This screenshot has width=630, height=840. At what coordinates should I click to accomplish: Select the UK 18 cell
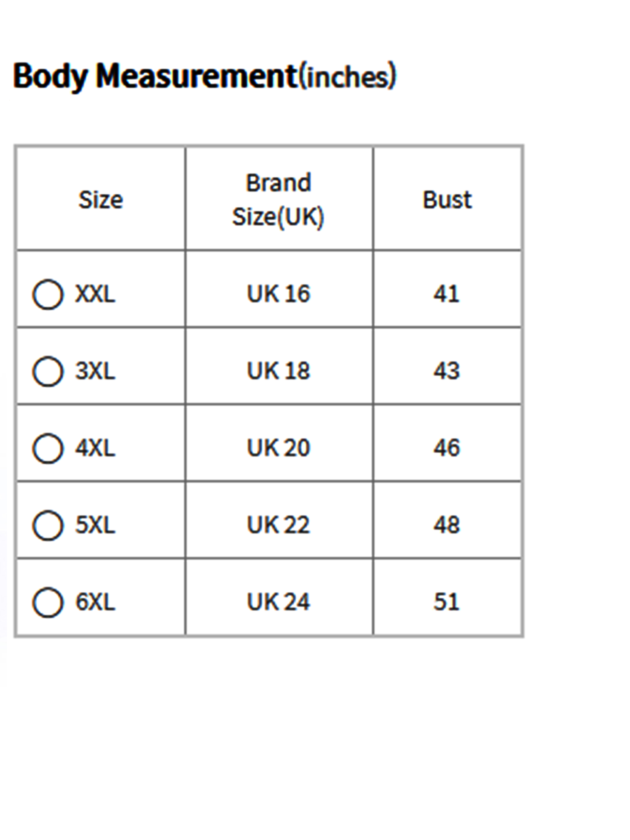278,371
